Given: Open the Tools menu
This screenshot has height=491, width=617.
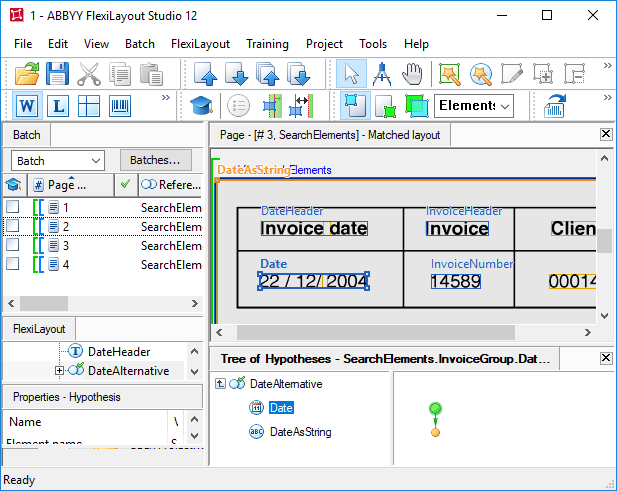Looking at the screenshot, I should click(x=373, y=44).
